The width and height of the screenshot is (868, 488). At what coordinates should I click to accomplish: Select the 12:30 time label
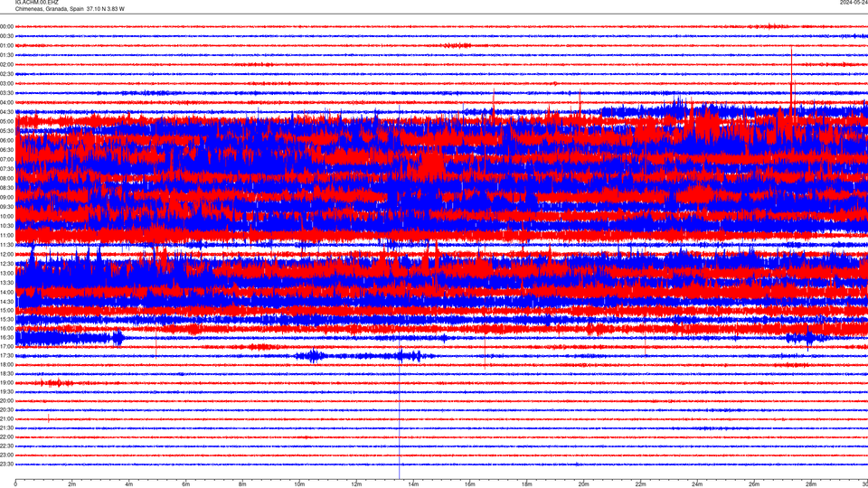coord(6,263)
